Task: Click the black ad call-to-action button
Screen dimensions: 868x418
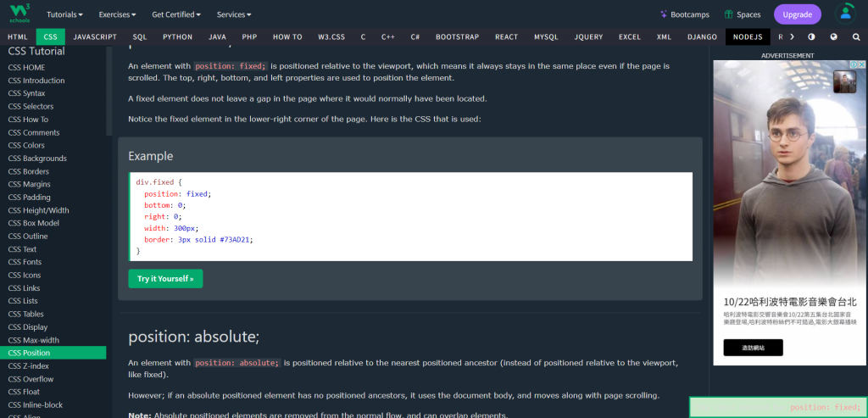Action: pos(753,348)
